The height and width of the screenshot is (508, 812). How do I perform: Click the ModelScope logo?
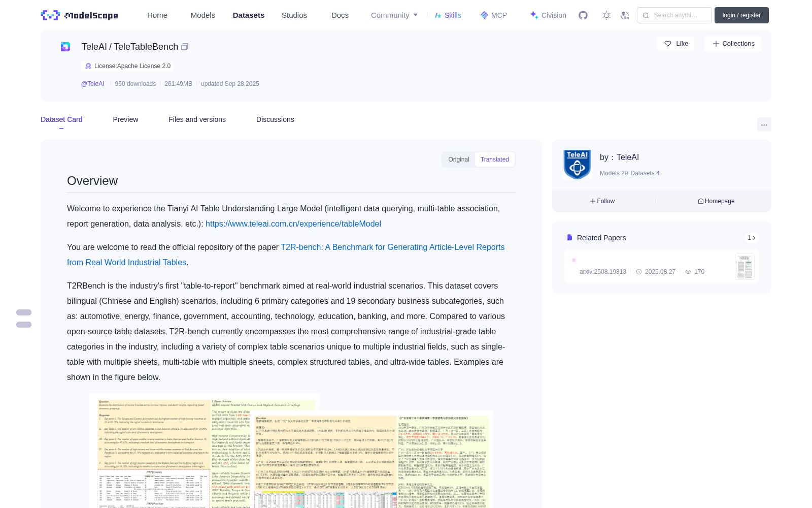(x=80, y=15)
